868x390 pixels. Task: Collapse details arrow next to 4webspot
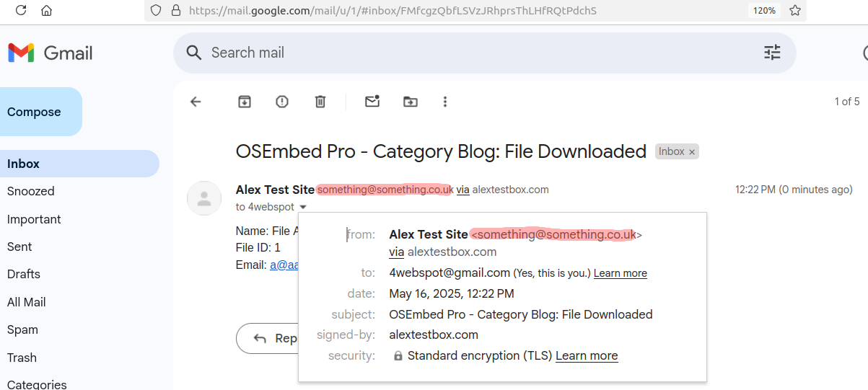tap(303, 207)
